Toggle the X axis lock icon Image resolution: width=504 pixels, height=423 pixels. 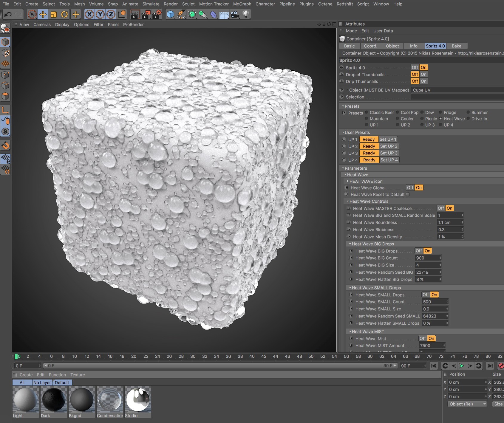click(x=89, y=14)
